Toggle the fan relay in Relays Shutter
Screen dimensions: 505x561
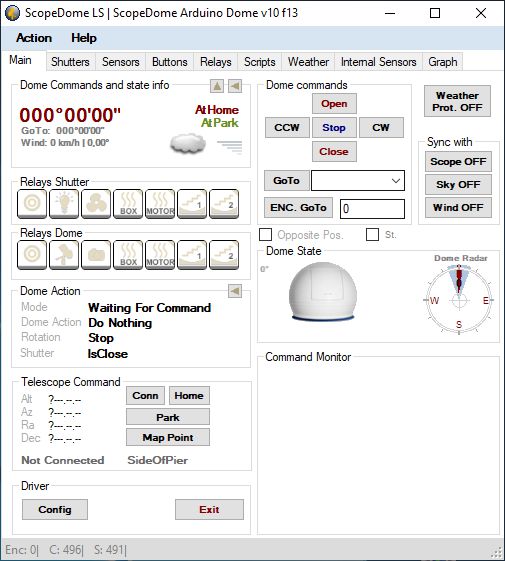(96, 204)
